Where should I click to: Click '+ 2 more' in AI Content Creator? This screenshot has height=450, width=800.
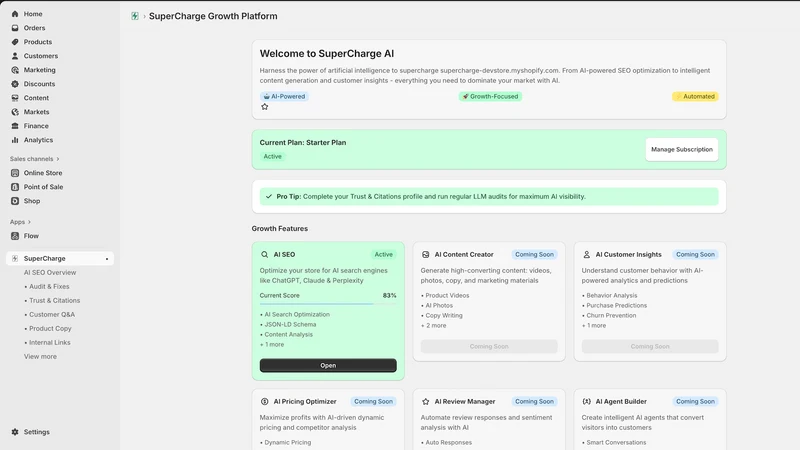coord(434,326)
